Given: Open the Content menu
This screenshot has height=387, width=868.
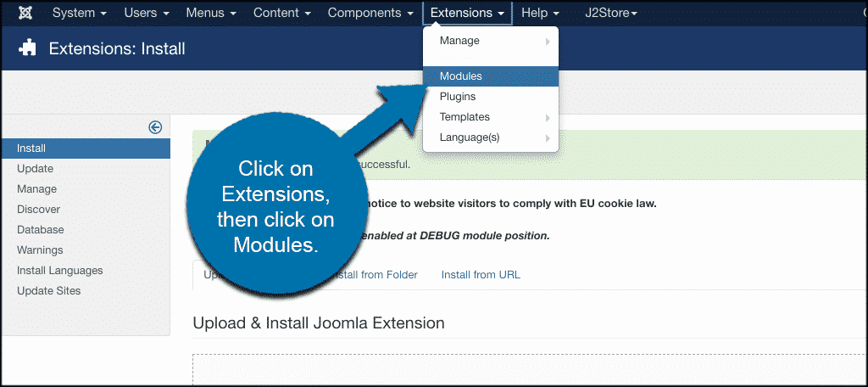Looking at the screenshot, I should pos(281,13).
